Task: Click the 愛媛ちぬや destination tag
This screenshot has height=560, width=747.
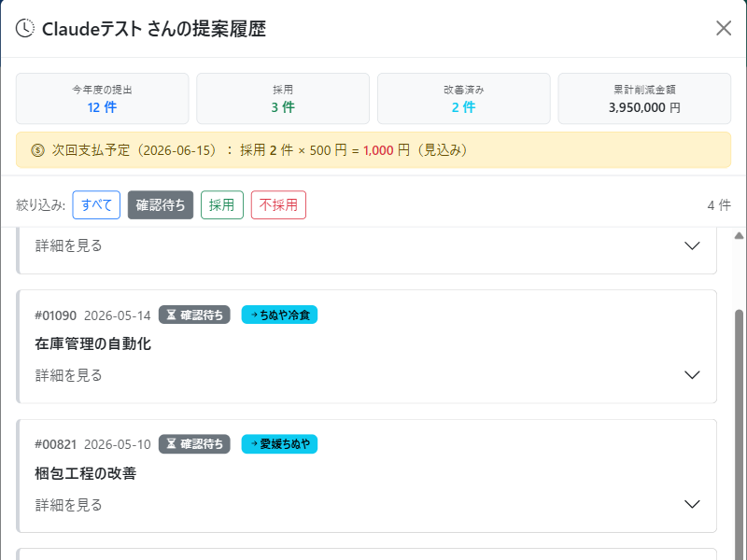Action: tap(279, 444)
